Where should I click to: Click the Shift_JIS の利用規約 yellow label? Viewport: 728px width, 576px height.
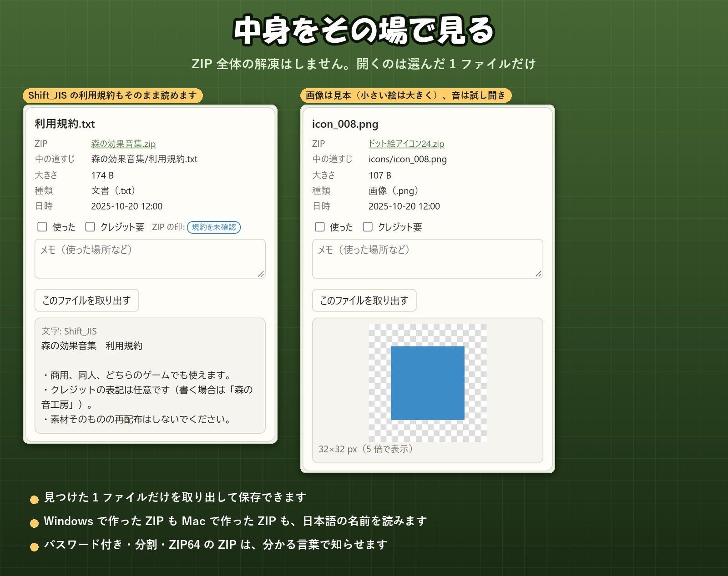[113, 95]
